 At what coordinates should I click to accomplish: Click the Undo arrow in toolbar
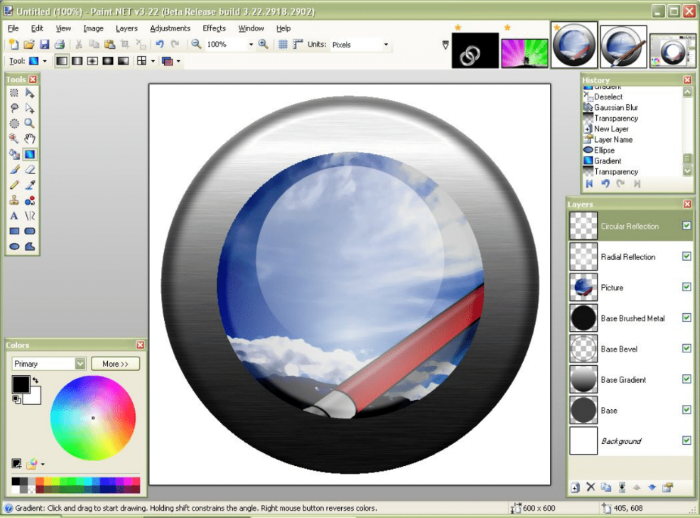(x=159, y=44)
